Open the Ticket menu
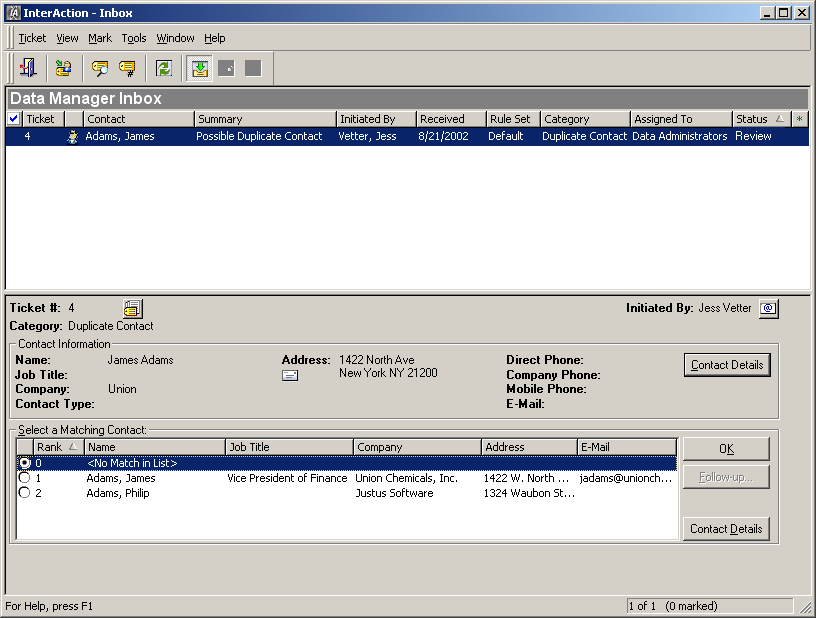The image size is (816, 618). point(32,38)
